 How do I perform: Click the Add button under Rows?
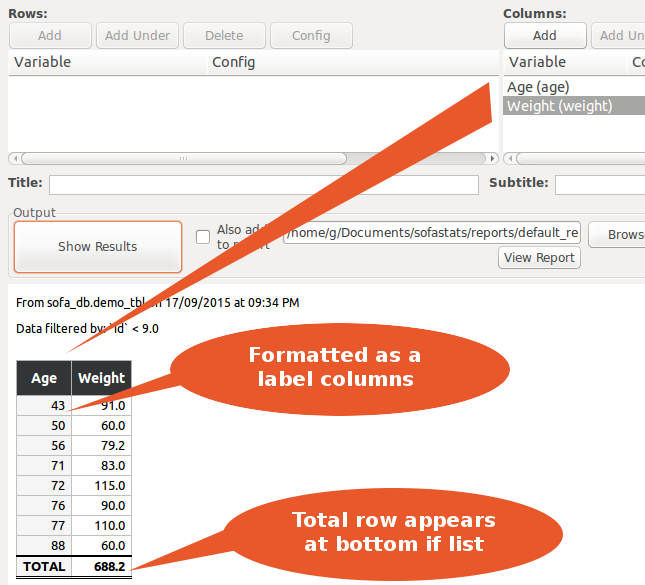(49, 35)
